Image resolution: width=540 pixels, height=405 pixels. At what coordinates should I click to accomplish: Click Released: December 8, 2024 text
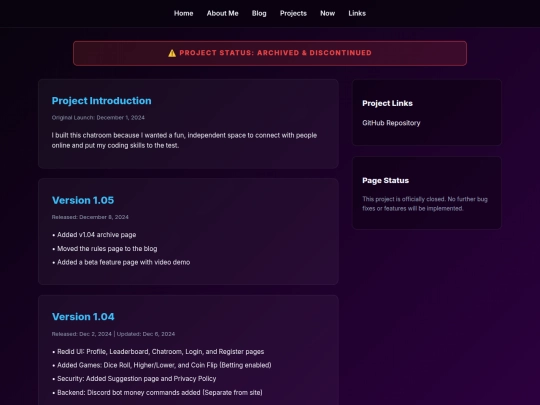90,217
